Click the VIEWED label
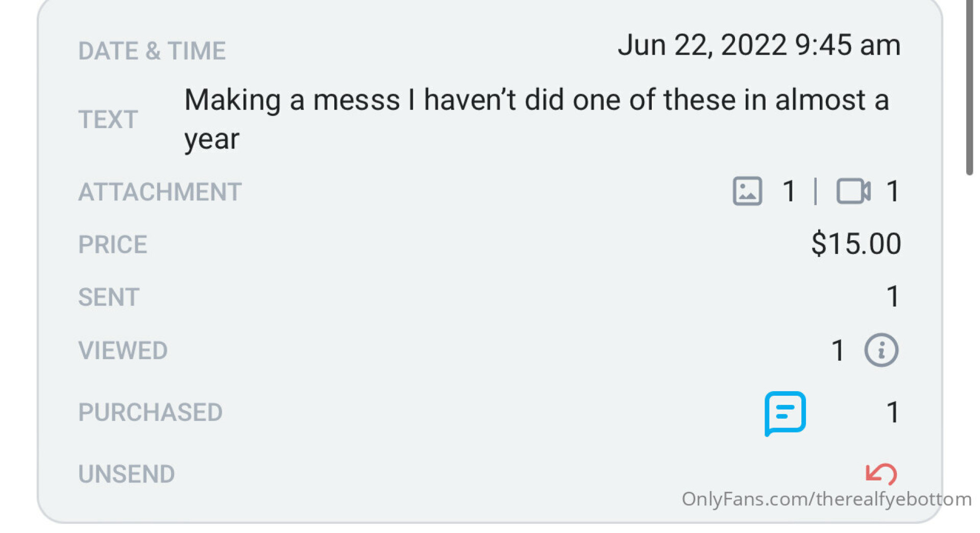980x533 pixels. click(123, 351)
